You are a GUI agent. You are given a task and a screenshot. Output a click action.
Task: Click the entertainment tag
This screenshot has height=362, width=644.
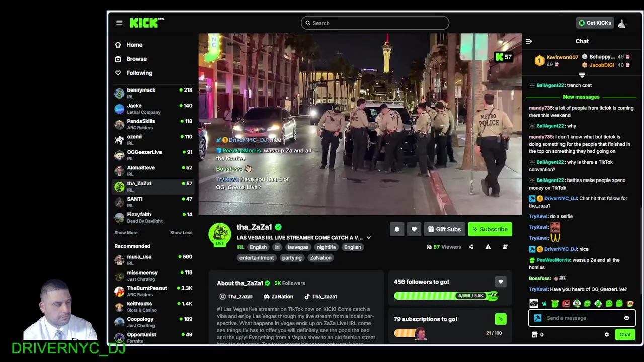coord(257,258)
